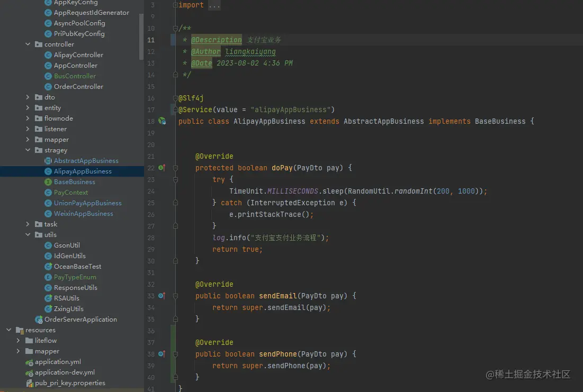Click the application.yml Spring config icon
Image resolution: width=583 pixels, height=392 pixels.
tap(29, 362)
